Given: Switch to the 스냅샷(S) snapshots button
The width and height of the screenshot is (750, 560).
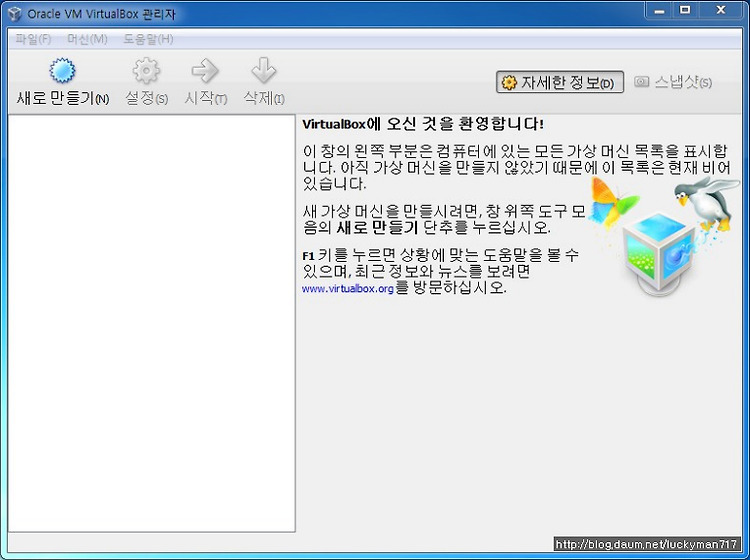Looking at the screenshot, I should point(673,82).
